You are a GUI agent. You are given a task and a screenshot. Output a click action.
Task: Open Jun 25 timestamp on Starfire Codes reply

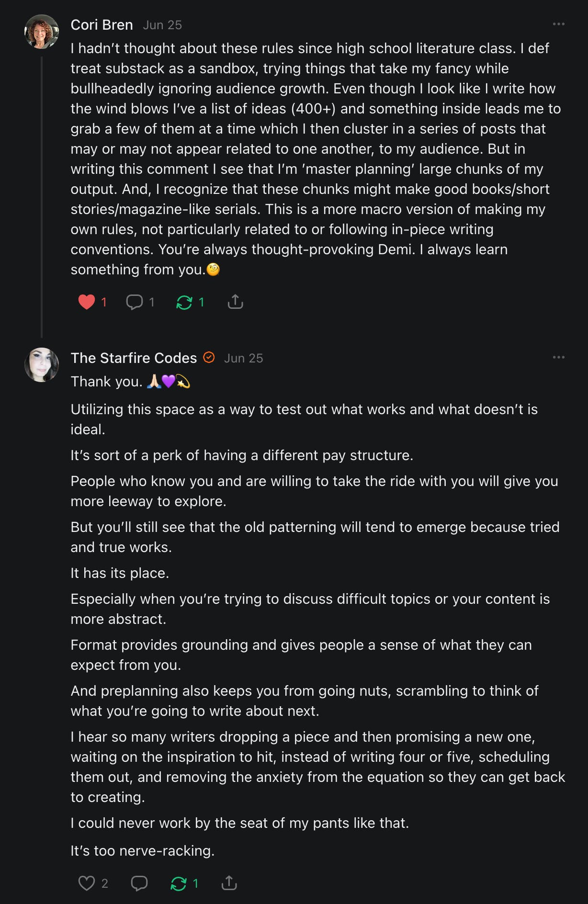click(x=243, y=358)
